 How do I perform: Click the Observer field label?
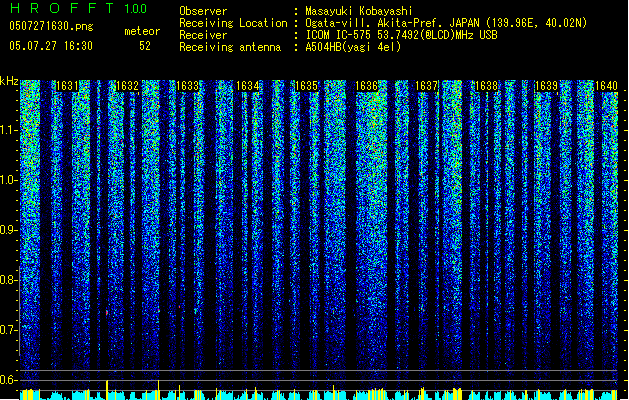[x=203, y=11]
